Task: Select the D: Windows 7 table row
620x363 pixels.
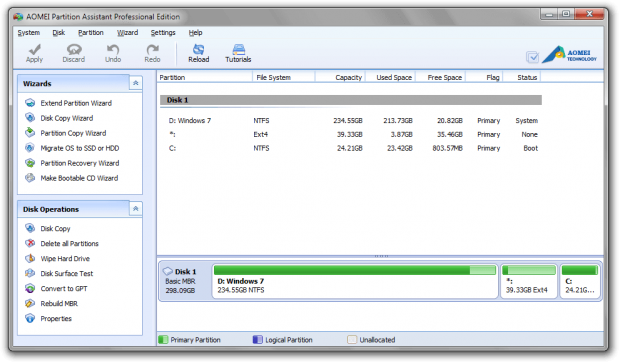Action: coord(350,121)
